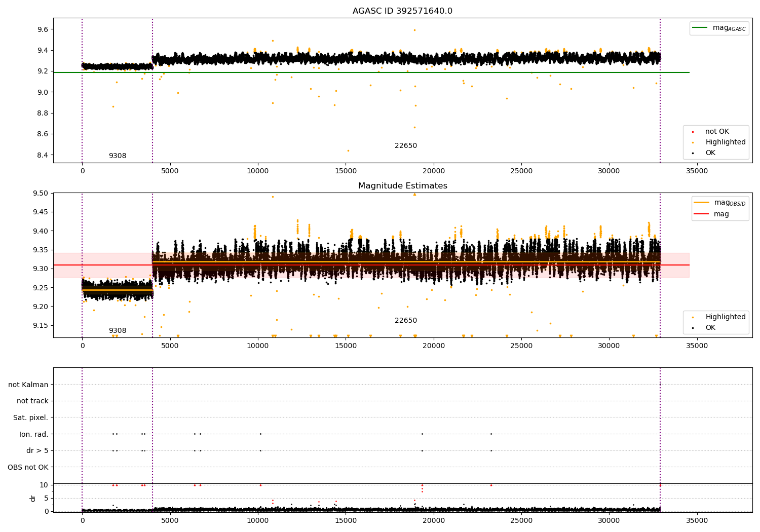The height and width of the screenshot is (532, 760).
Task: Click the 8.4 tick label on top plot
Action: [43, 155]
